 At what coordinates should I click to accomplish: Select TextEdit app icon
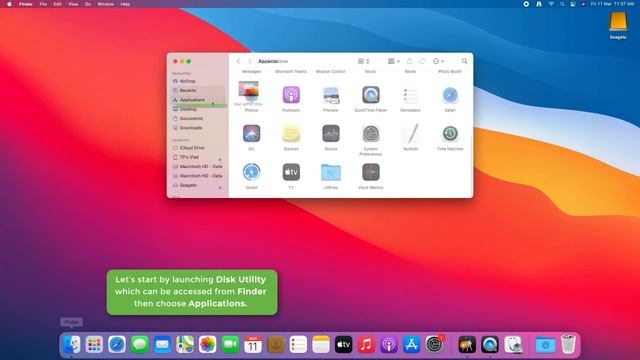click(x=410, y=133)
